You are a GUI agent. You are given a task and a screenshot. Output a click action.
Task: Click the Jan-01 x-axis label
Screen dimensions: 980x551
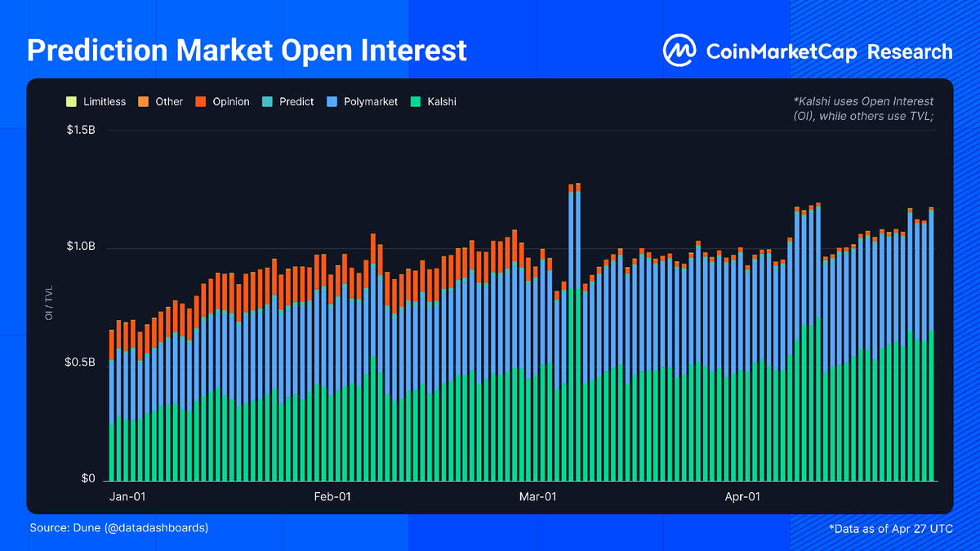coord(128,496)
